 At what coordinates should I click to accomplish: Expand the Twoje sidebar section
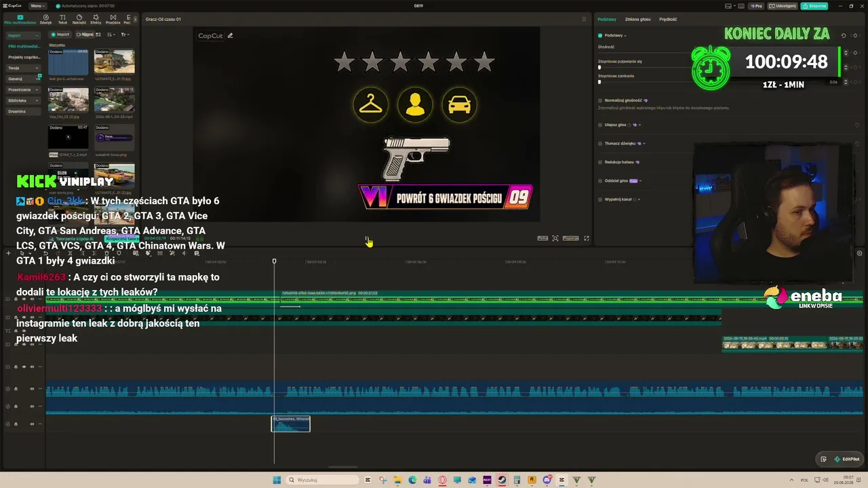pos(22,68)
